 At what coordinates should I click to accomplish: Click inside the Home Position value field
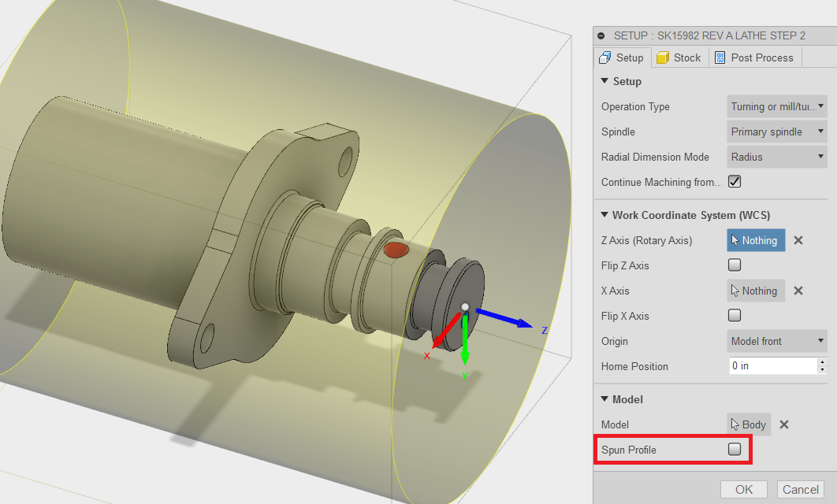(x=768, y=365)
